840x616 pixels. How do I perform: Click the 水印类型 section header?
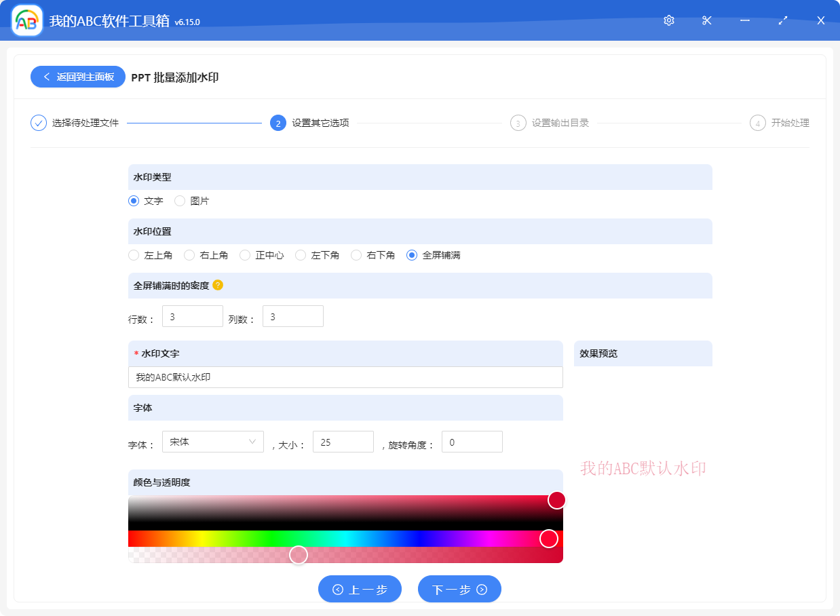point(420,177)
